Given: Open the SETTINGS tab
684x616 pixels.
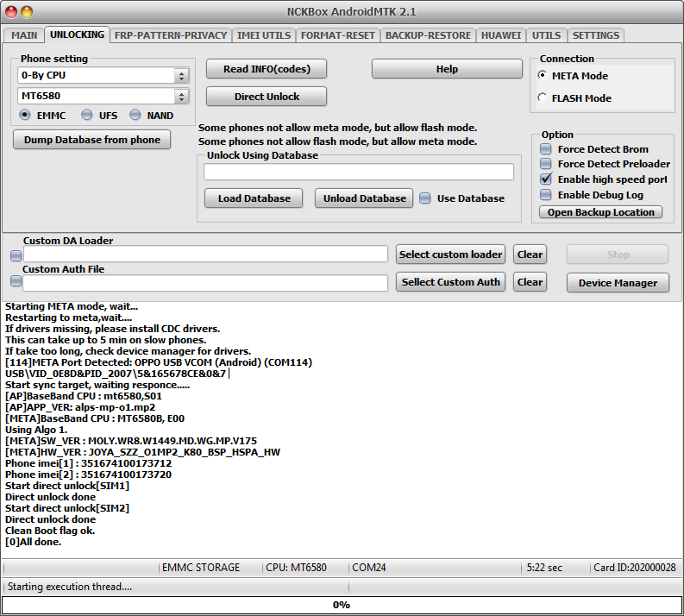Looking at the screenshot, I should (x=595, y=35).
